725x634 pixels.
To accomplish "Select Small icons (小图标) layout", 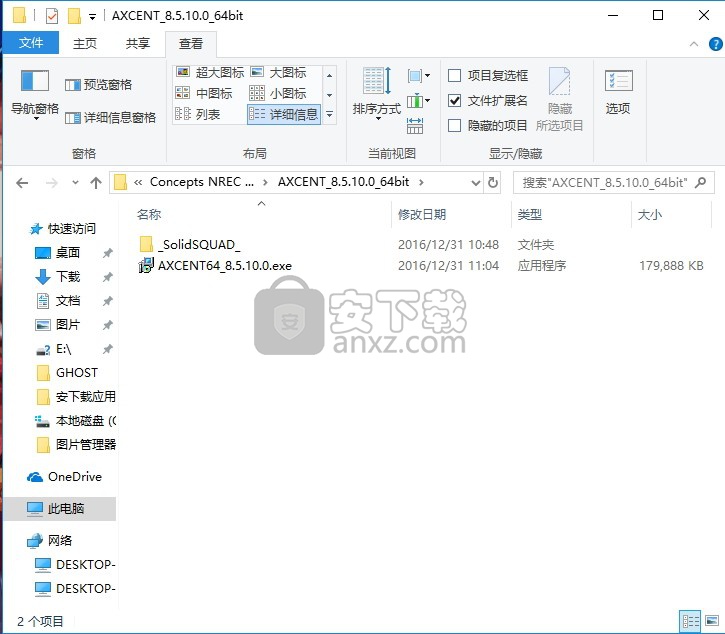I will tap(278, 93).
